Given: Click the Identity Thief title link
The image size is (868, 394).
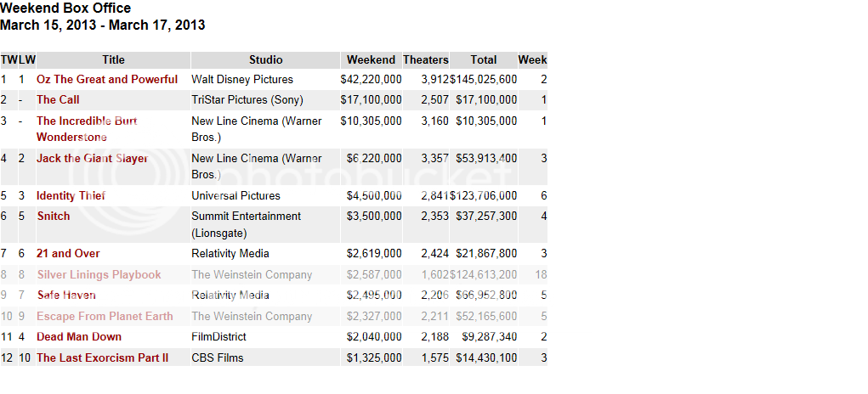Looking at the screenshot, I should tap(71, 196).
